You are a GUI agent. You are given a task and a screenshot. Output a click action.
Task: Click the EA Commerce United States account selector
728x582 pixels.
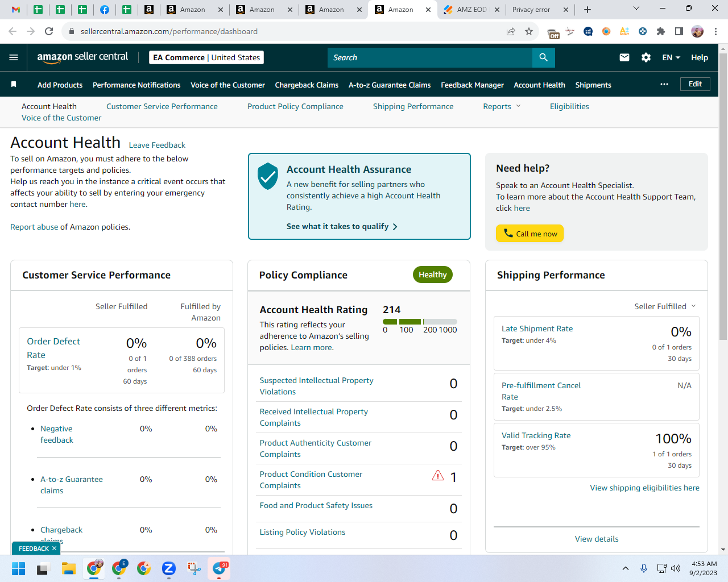206,57
